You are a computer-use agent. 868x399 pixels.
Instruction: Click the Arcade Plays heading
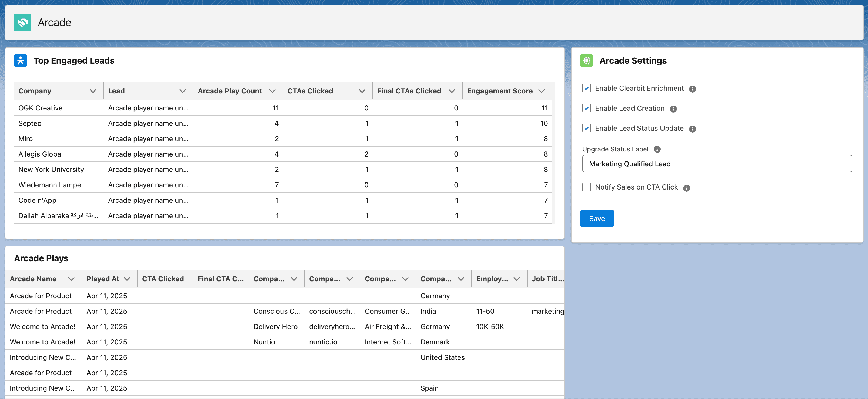[x=41, y=258]
